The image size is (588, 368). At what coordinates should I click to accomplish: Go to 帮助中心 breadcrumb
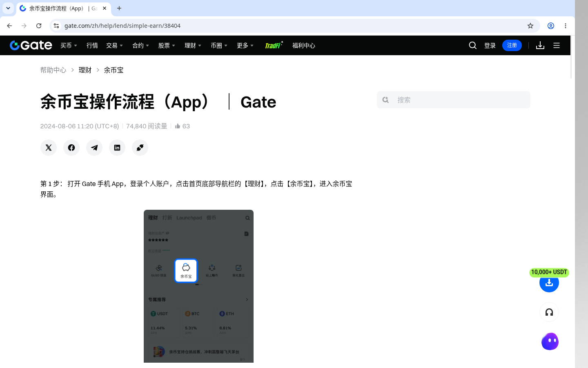coord(53,70)
